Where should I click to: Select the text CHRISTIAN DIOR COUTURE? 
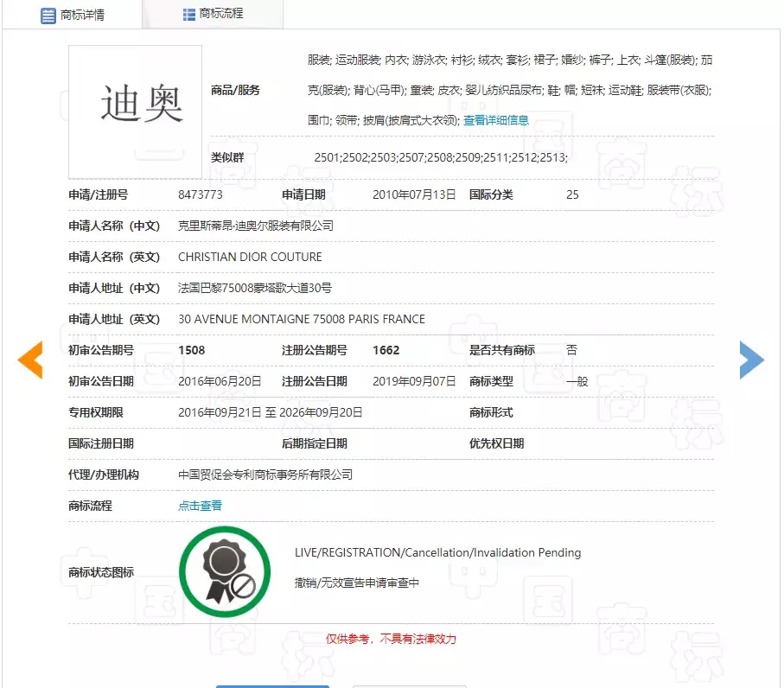250,257
